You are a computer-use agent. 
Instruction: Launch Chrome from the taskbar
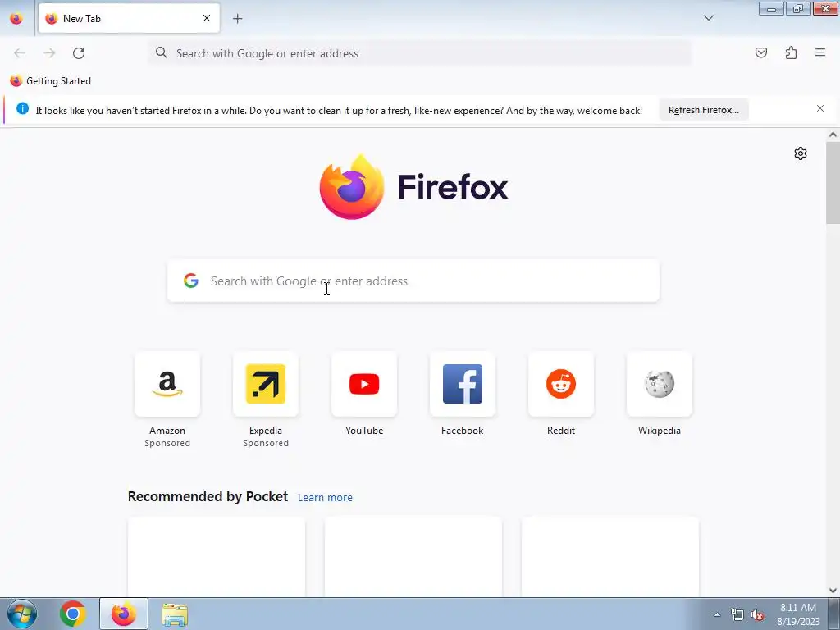(x=73, y=614)
